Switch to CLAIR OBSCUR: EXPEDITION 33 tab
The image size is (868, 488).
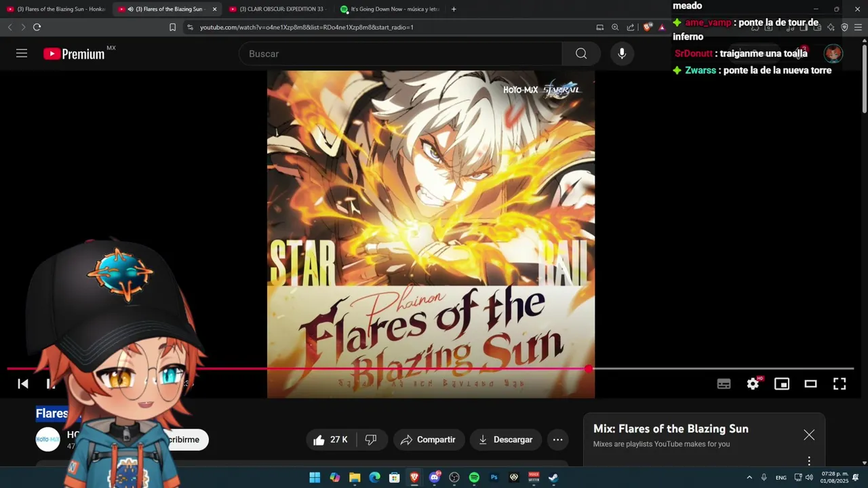pyautogui.click(x=278, y=9)
